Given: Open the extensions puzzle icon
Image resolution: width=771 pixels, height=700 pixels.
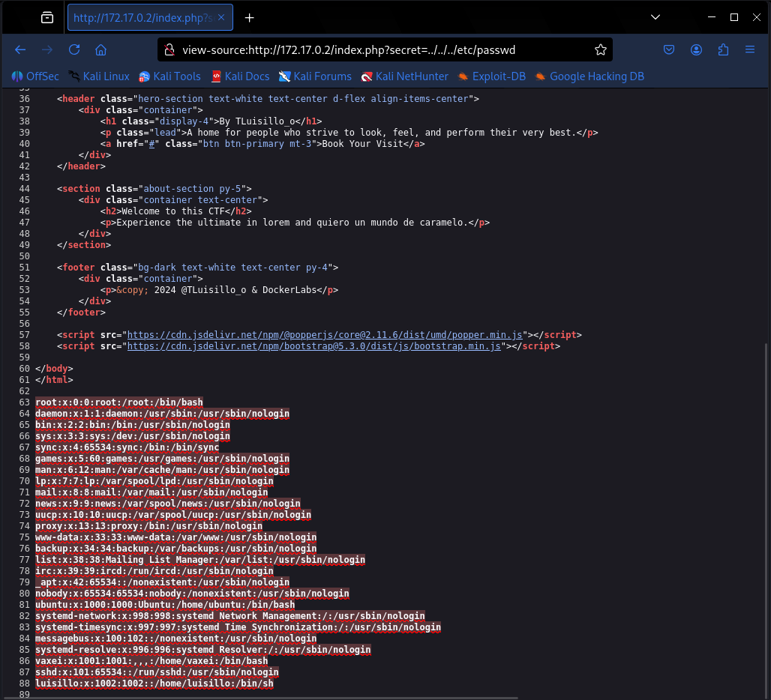Looking at the screenshot, I should (723, 49).
